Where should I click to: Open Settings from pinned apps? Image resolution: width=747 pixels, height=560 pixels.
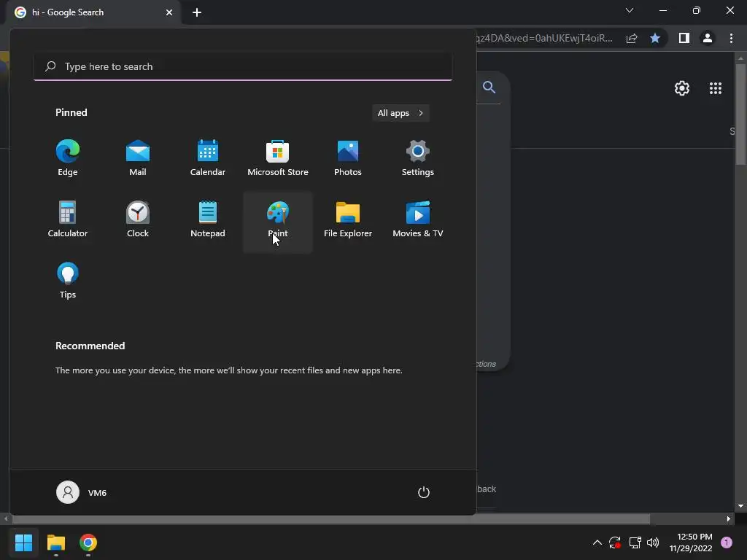point(418,158)
